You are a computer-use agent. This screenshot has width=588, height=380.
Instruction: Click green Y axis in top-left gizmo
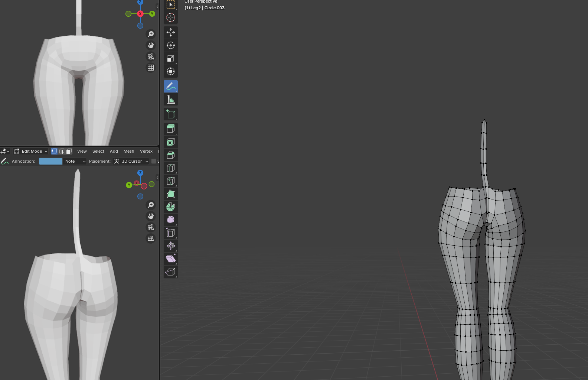click(x=152, y=14)
